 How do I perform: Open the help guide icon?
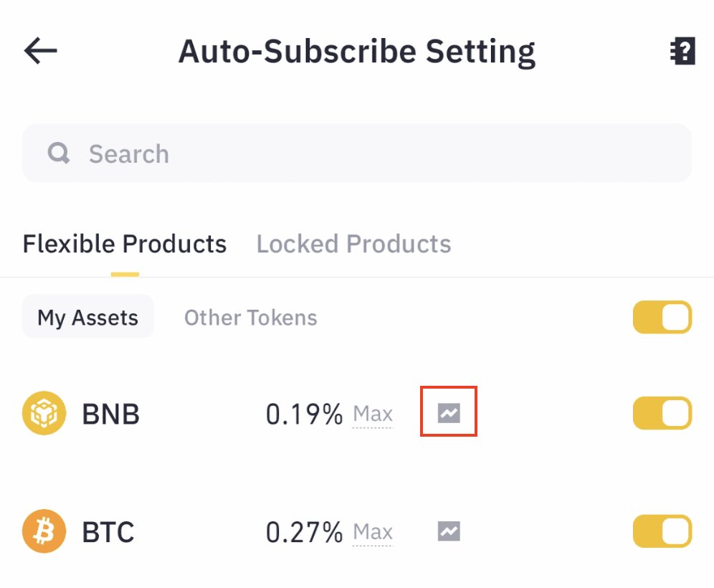click(x=682, y=52)
